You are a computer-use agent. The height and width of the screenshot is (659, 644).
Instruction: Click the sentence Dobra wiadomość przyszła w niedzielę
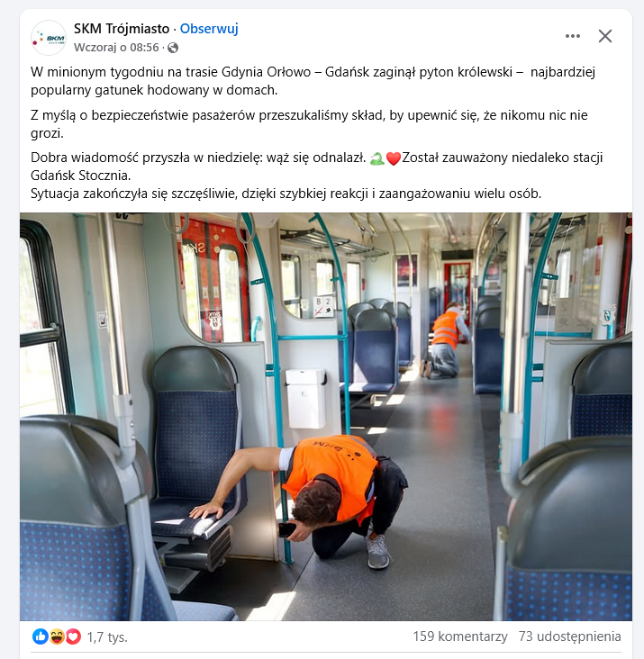[198, 158]
